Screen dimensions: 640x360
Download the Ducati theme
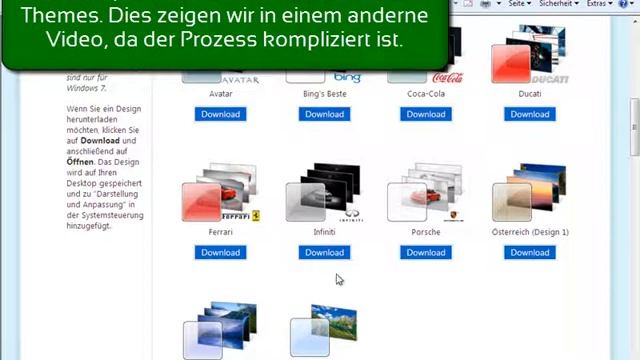click(530, 114)
